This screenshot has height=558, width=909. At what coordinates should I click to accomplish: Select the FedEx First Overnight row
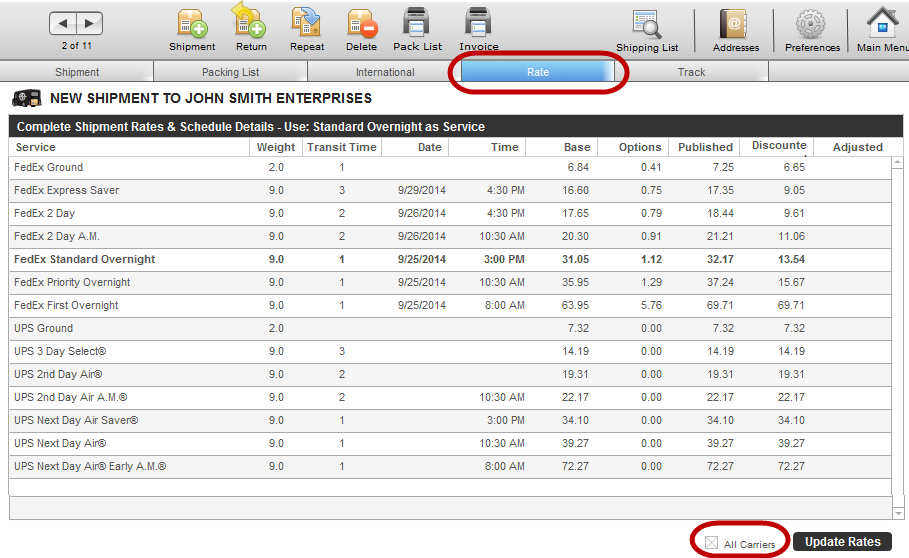450,305
